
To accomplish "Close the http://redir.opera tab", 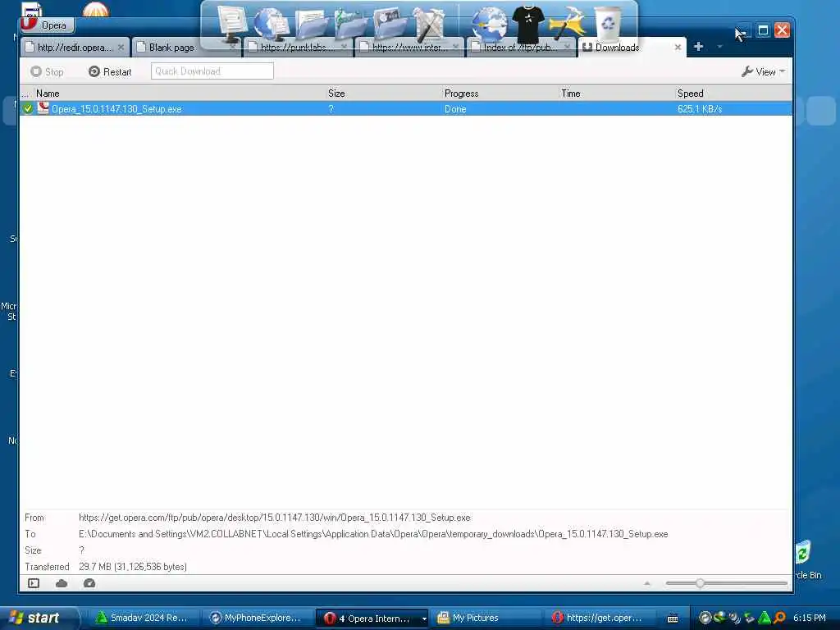I will [121, 48].
